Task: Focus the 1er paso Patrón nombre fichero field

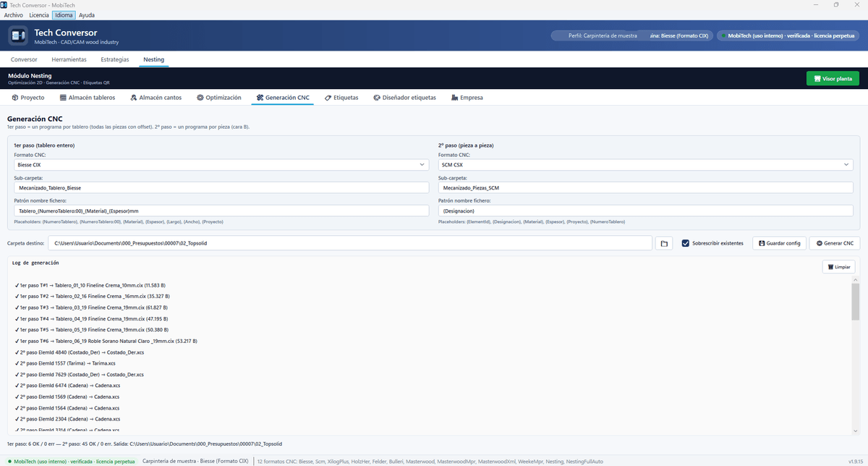Action: 221,211
